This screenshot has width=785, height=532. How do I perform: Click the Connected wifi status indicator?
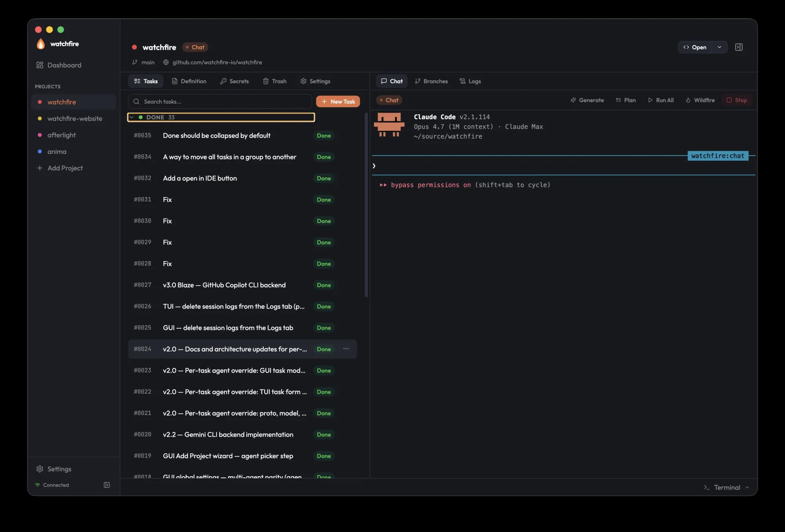(52, 485)
